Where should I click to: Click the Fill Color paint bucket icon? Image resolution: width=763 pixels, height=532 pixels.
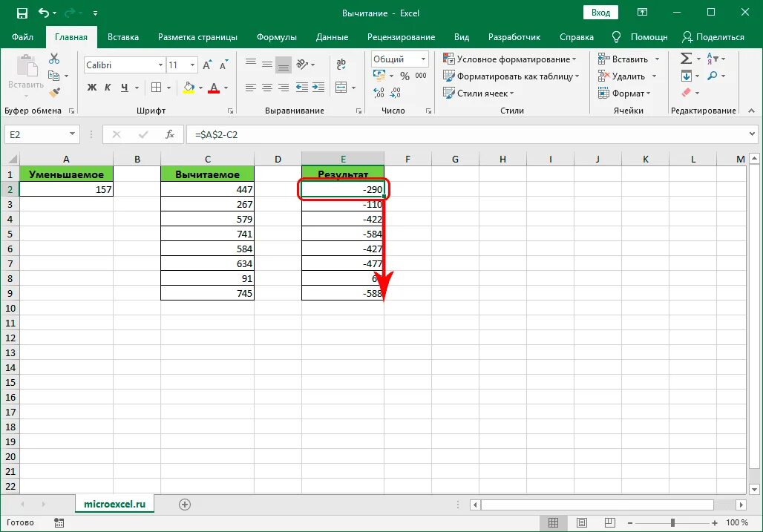pyautogui.click(x=189, y=88)
